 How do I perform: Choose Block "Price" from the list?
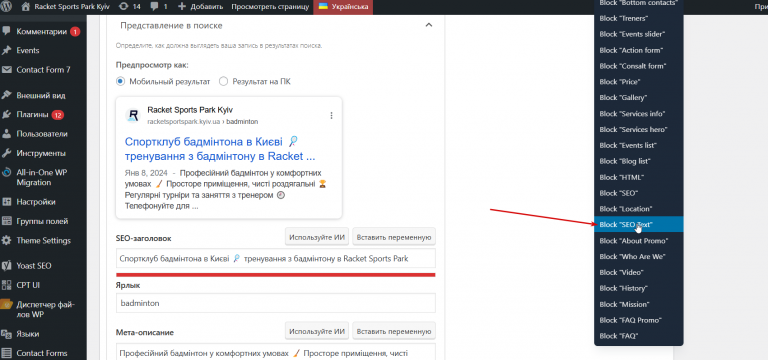[x=639, y=82]
